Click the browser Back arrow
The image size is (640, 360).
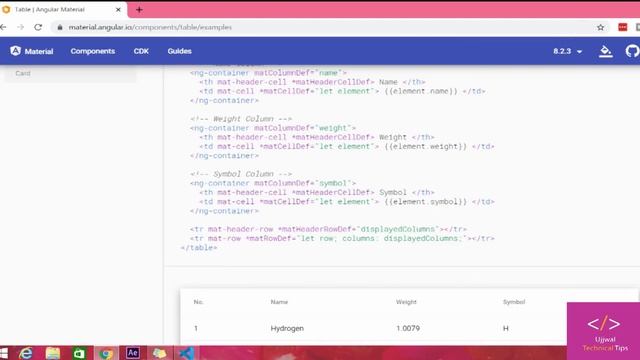[x=4, y=27]
